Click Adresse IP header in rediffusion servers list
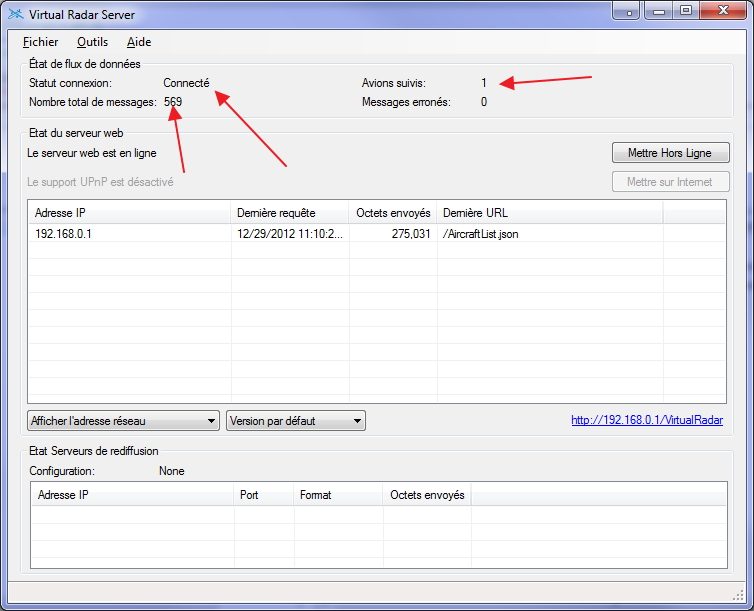This screenshot has height=611, width=754. coord(132,495)
